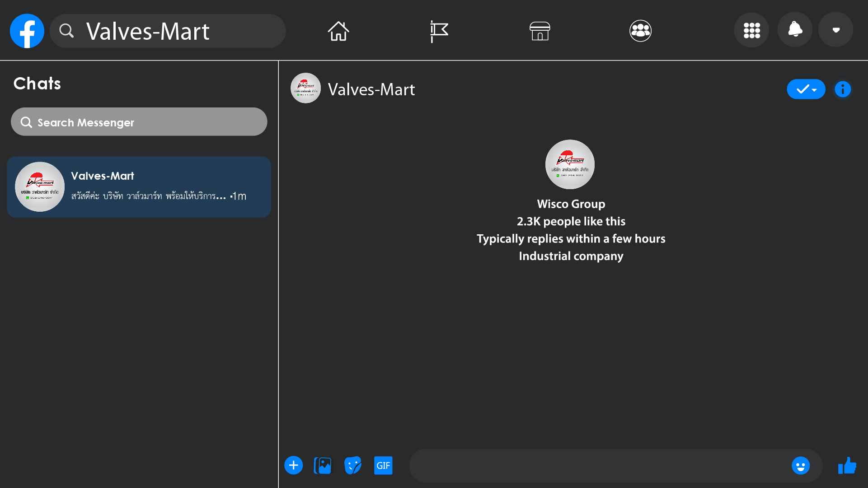Image resolution: width=868 pixels, height=488 pixels.
Task: Click the Wisco Group text
Action: [x=571, y=204]
